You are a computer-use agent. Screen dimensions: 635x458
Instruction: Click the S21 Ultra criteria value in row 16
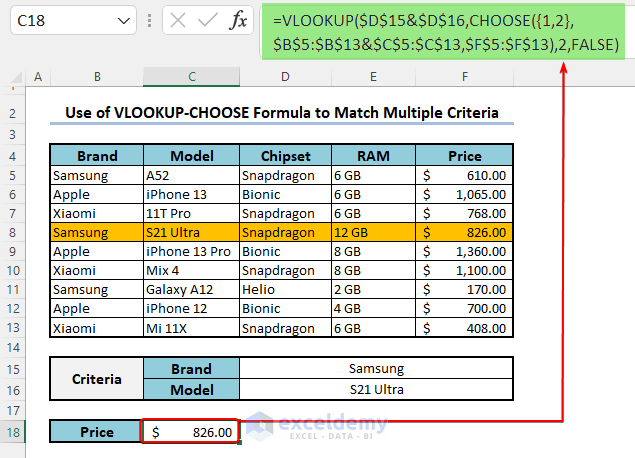pos(376,390)
